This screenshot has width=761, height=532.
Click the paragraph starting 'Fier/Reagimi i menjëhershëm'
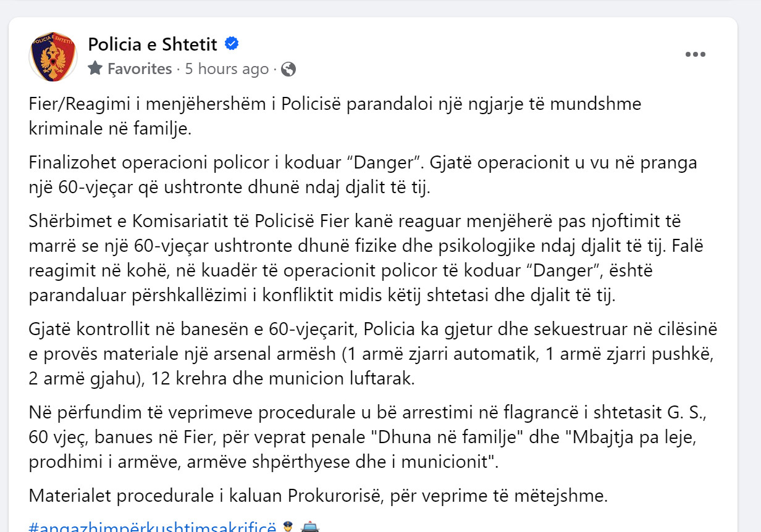pyautogui.click(x=335, y=116)
